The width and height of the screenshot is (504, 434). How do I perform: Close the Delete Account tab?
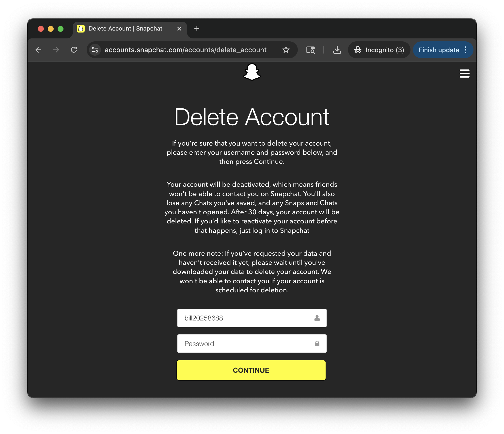tap(179, 29)
